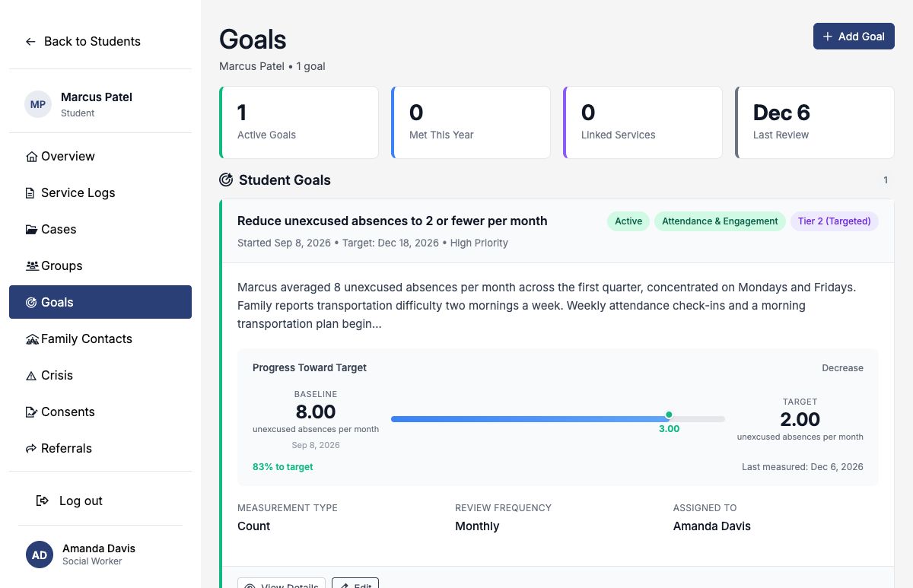Click the 83% to target text
Screen dimensions: 913x588
[283, 467]
